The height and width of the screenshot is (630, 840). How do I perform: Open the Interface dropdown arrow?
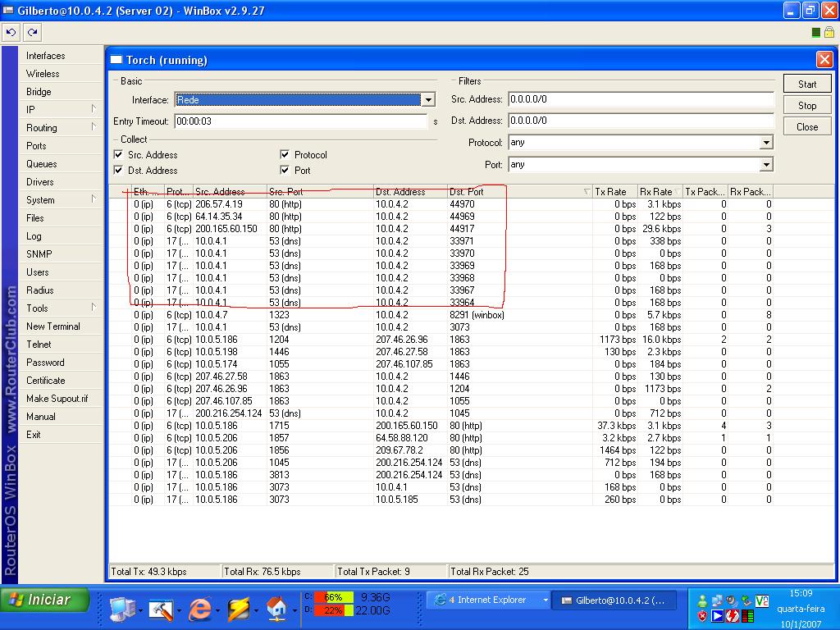[x=428, y=100]
